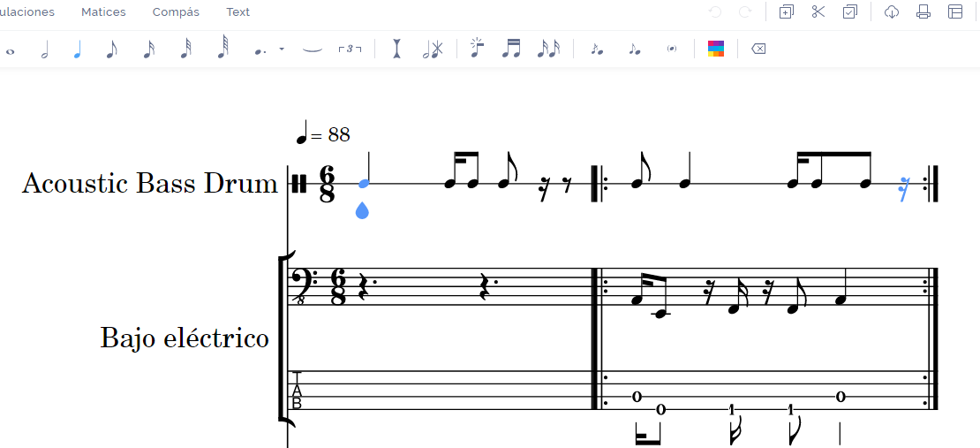
Task: Toggle the tie/slur curve tool
Action: (312, 49)
